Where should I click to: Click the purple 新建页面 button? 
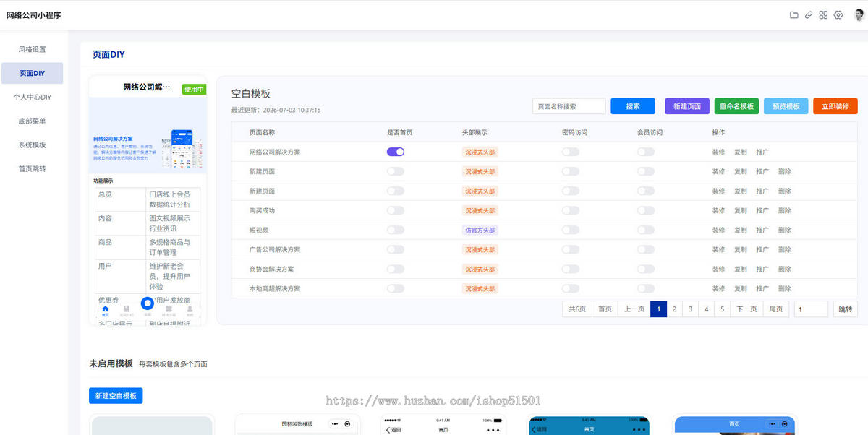687,106
